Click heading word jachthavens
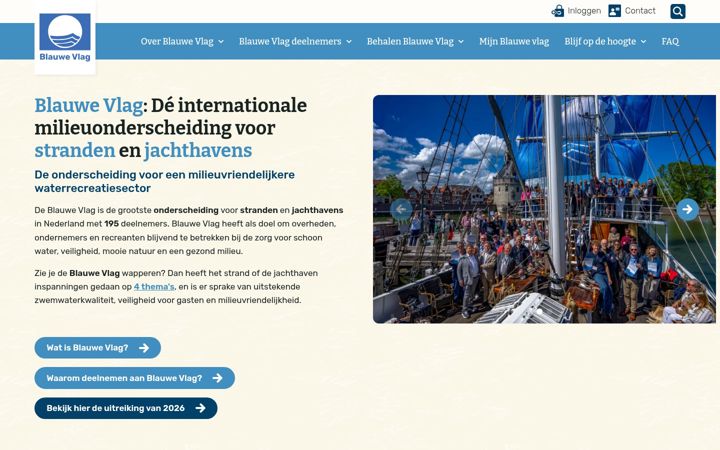The image size is (720, 450). [x=198, y=150]
